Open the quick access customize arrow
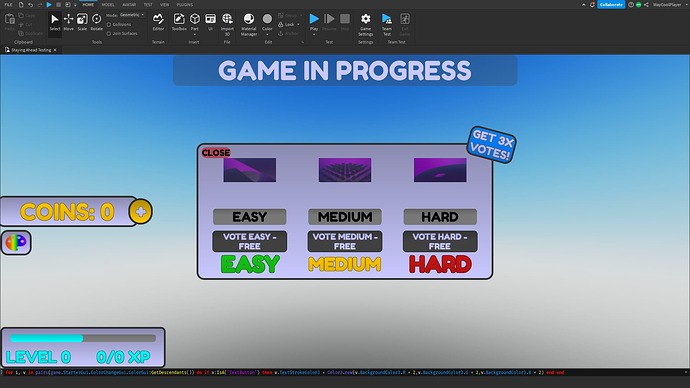This screenshot has width=690, height=388. tap(75, 4)
